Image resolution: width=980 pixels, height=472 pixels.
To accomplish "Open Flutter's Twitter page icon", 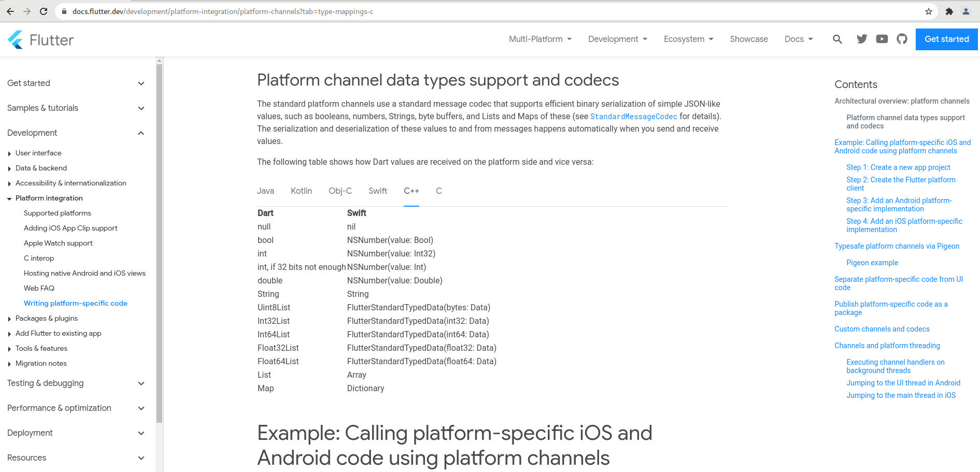I will (862, 39).
